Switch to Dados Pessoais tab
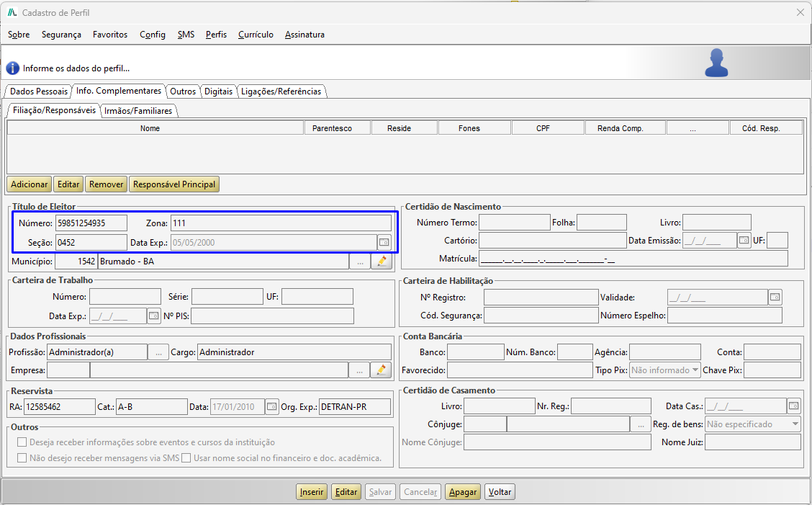812x505 pixels. 38,91
